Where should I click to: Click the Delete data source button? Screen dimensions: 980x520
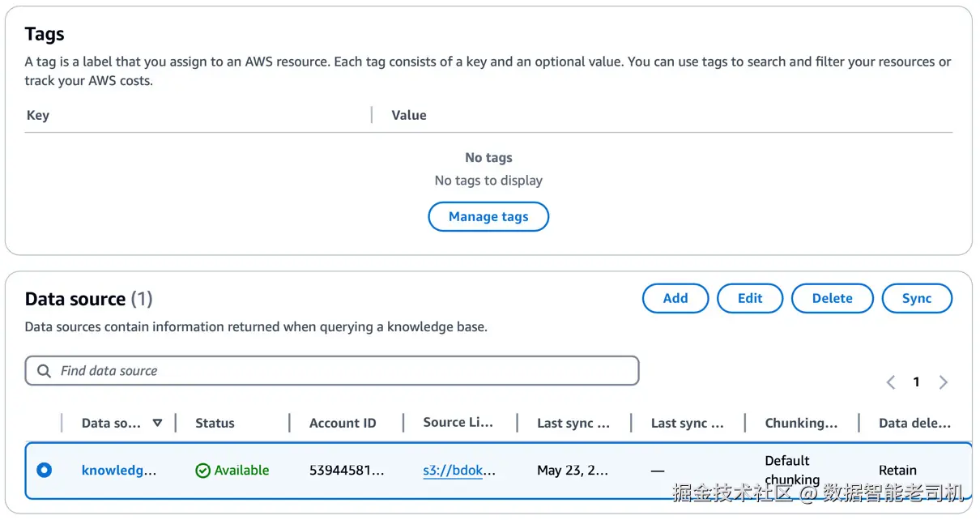point(832,298)
